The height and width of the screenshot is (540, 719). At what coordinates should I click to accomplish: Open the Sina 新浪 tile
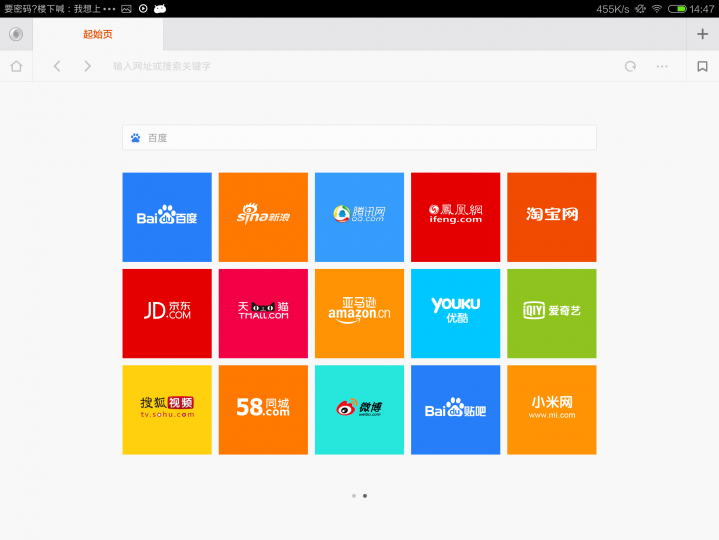pos(263,217)
